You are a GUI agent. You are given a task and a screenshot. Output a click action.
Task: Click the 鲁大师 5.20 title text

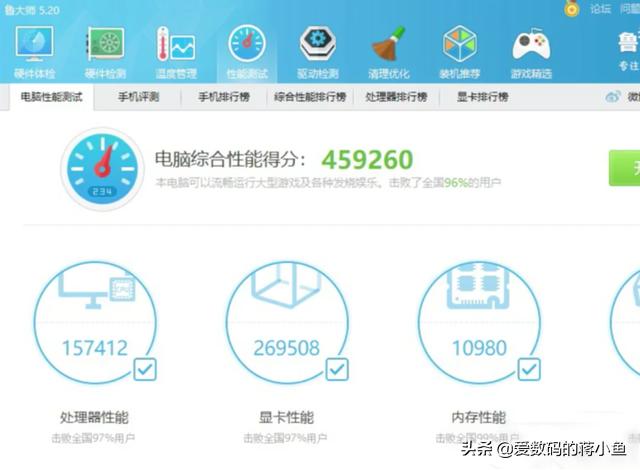click(x=32, y=10)
